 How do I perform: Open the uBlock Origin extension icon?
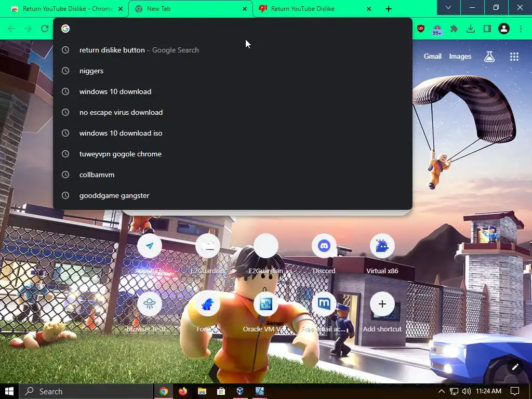point(421,29)
